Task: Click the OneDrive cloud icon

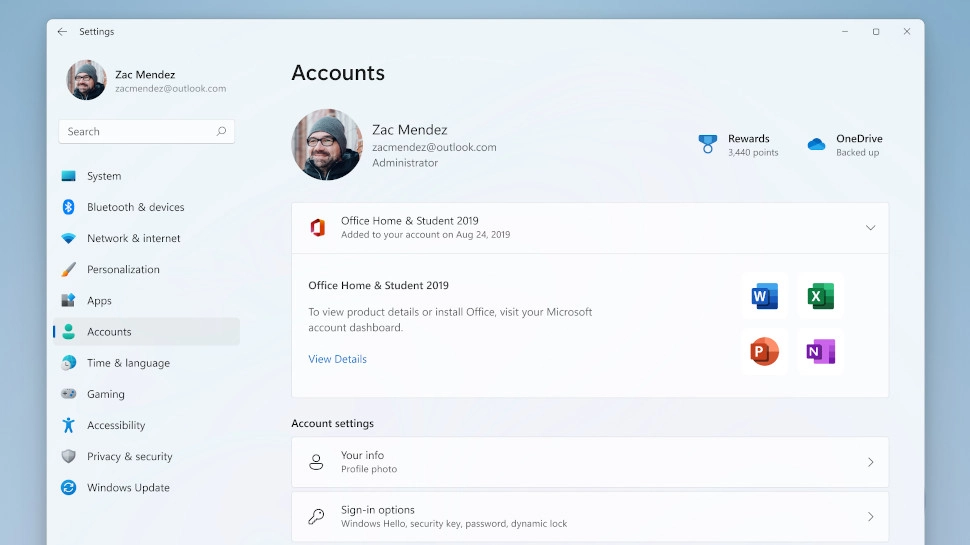Action: (817, 144)
